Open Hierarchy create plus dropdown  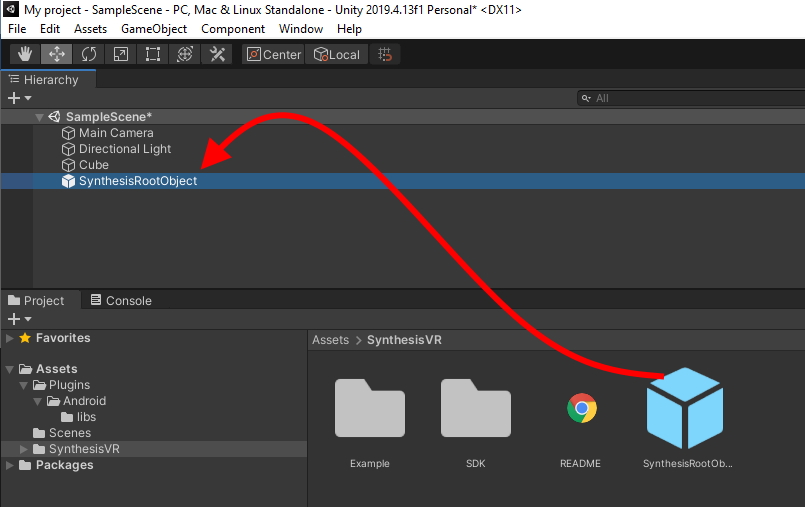[20, 98]
